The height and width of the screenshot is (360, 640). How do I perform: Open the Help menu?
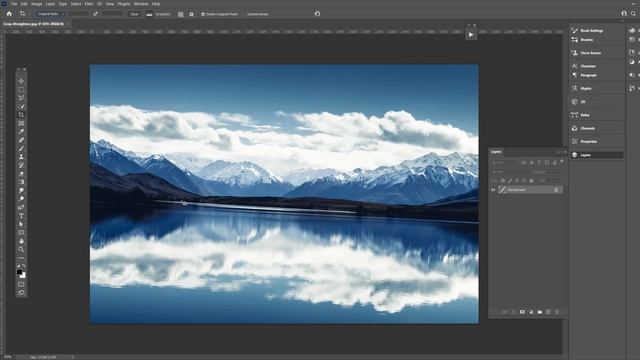point(156,4)
